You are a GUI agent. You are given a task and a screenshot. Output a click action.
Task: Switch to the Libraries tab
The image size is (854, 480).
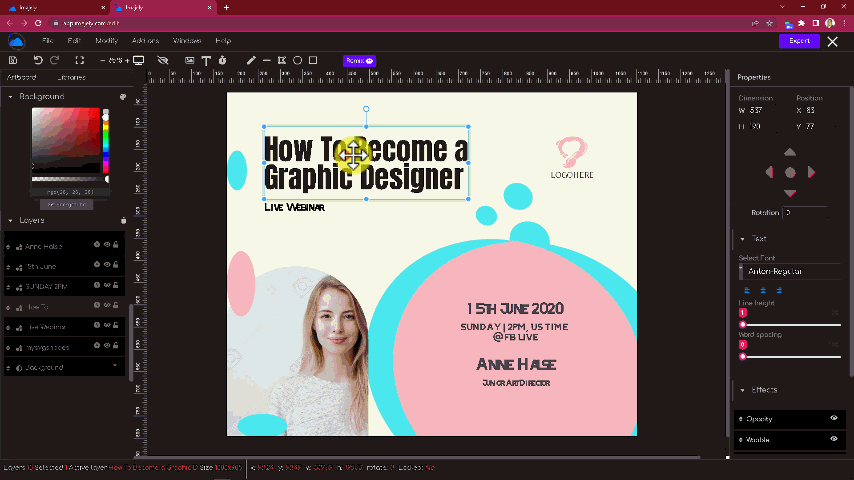click(71, 77)
